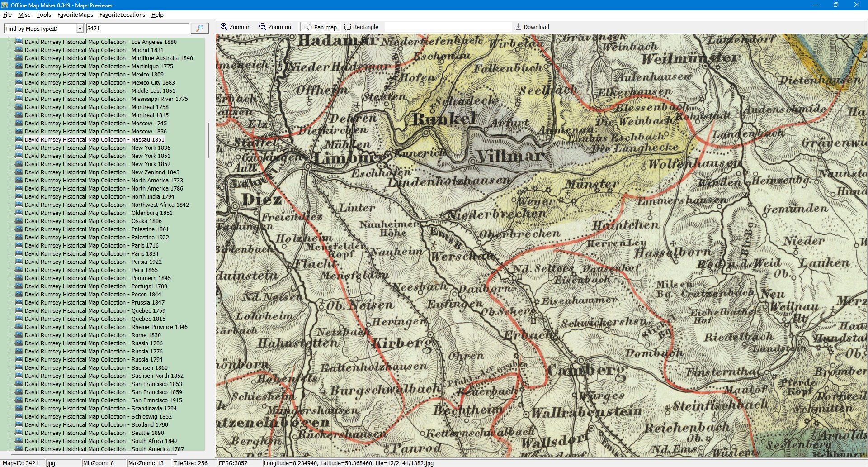Select the New York 1852 map entry
Screen dimensions: 868x467
tap(97, 164)
